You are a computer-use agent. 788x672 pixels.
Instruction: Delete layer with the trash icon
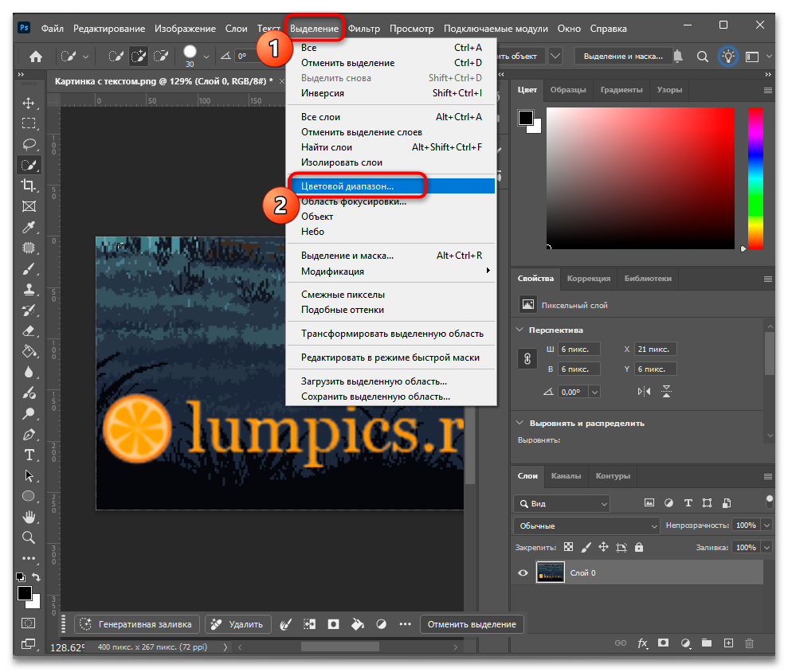[x=749, y=643]
